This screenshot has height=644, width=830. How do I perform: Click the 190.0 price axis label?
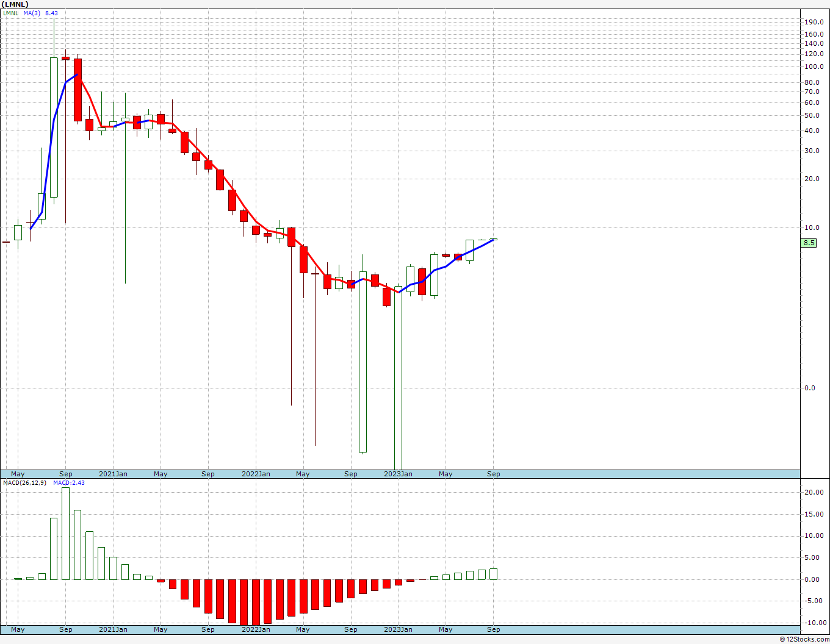click(x=814, y=22)
